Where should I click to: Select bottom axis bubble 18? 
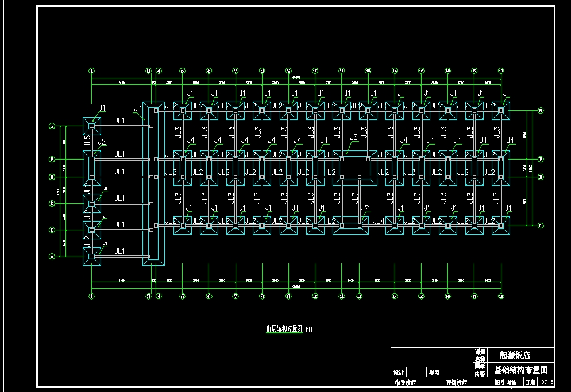[501, 296]
